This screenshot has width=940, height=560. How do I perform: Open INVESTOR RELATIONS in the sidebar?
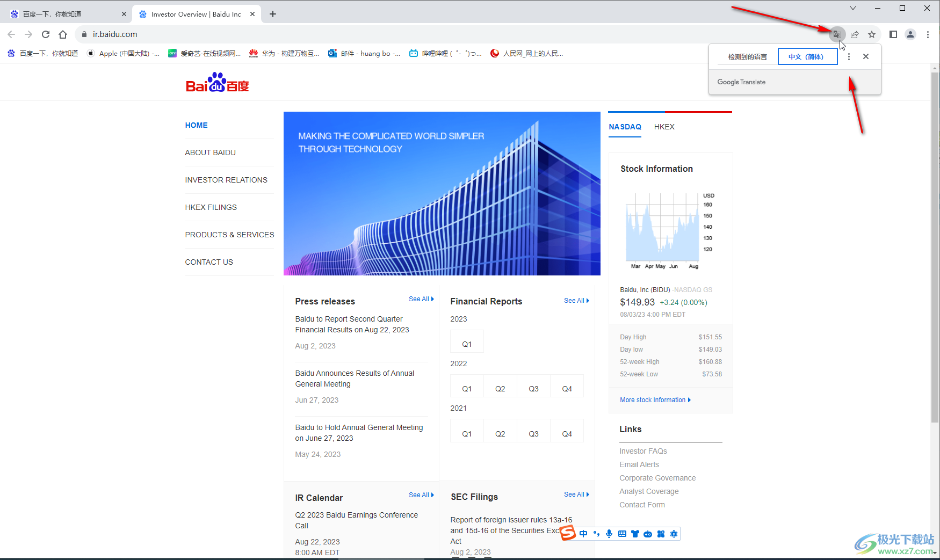226,180
